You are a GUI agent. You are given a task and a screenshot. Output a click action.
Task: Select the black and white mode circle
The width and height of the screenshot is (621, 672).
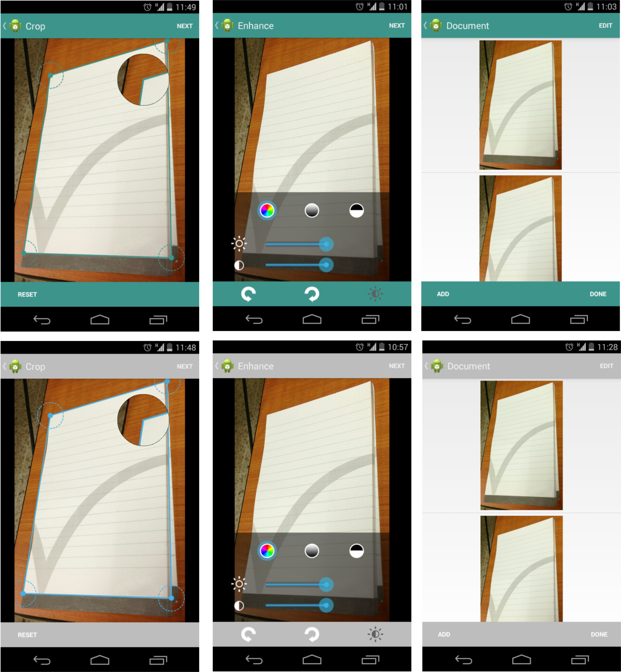(356, 211)
